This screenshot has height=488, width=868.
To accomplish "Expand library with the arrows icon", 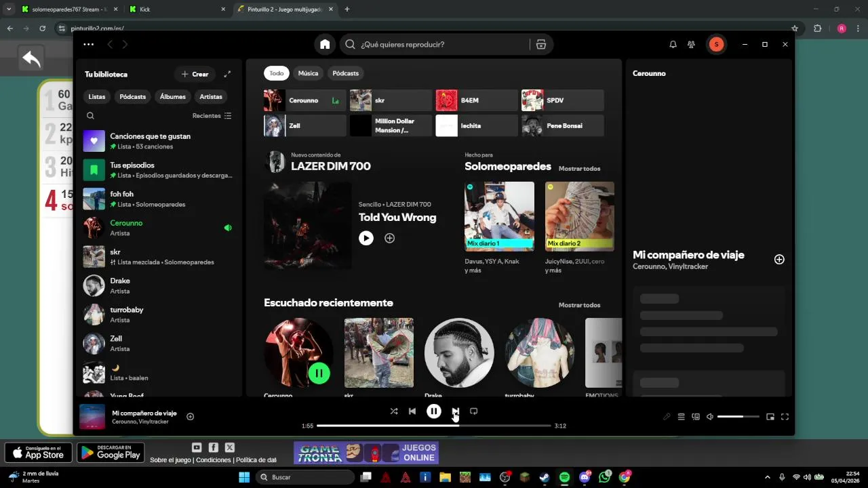I will (227, 74).
